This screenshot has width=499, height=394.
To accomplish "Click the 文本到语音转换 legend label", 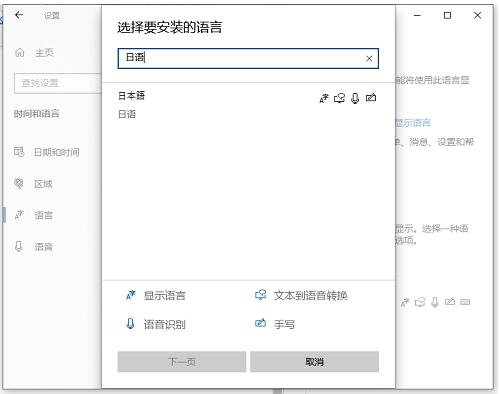I will click(x=311, y=295).
